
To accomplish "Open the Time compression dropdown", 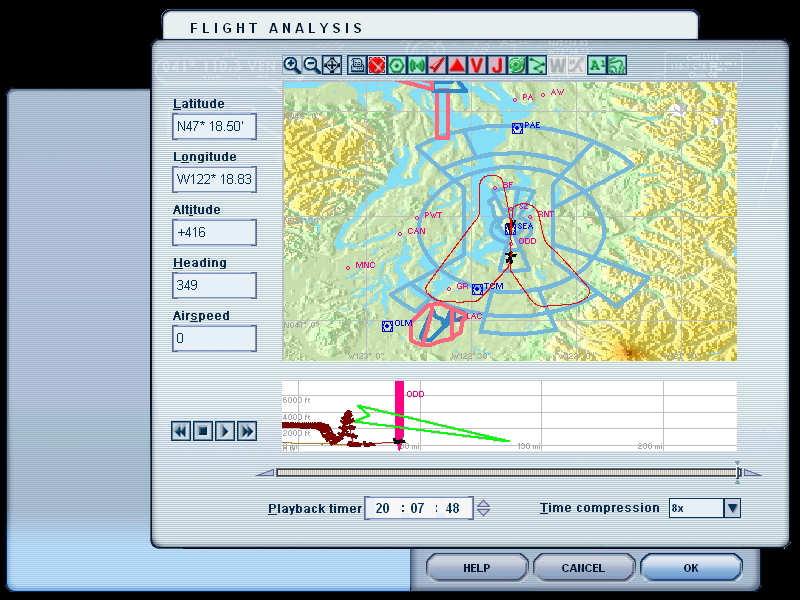I will pyautogui.click(x=732, y=508).
